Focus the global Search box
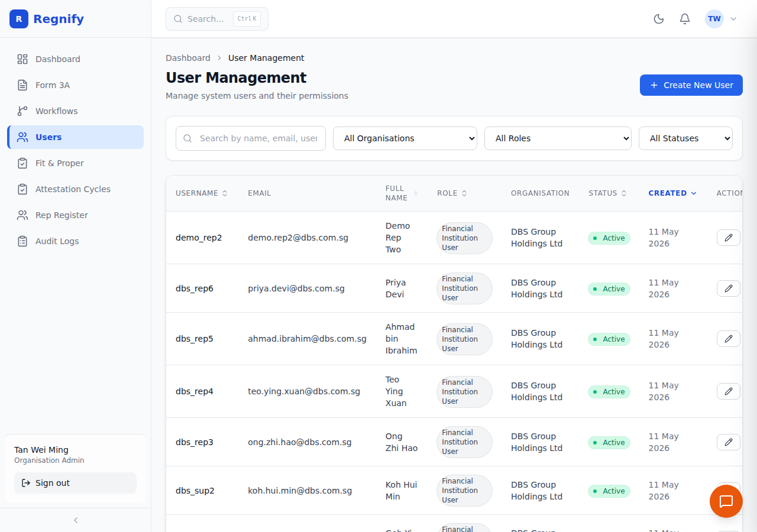Image resolution: width=757 pixels, height=532 pixels. click(x=217, y=19)
